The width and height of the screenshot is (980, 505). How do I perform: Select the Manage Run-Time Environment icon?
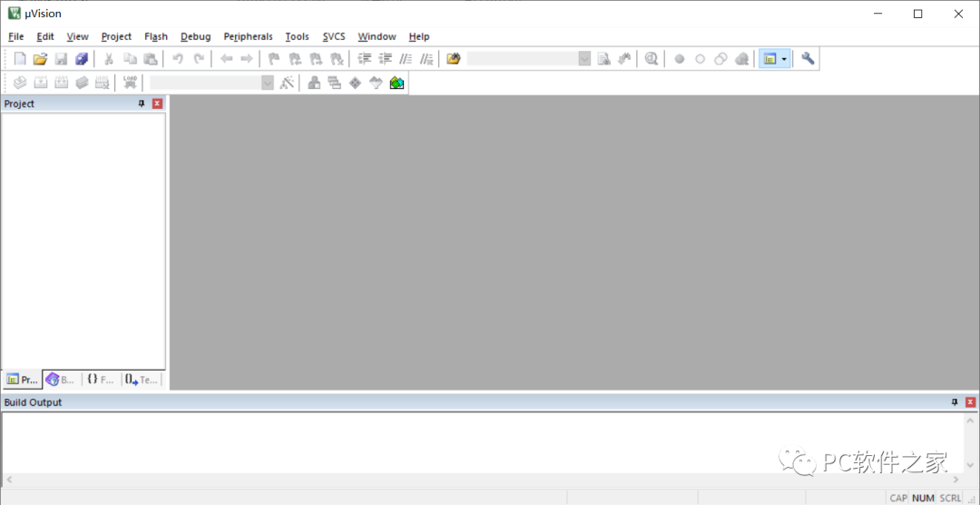[x=355, y=83]
